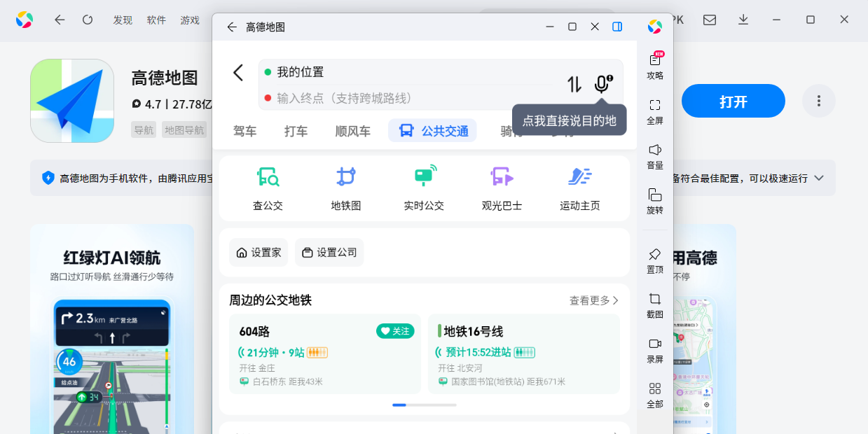
Task: Tap the microphone voice input icon
Action: point(602,84)
